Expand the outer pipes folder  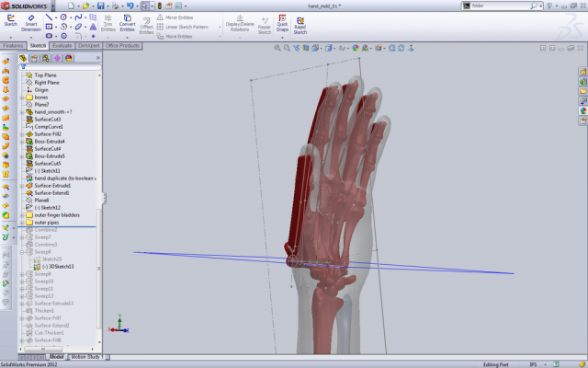[22, 222]
